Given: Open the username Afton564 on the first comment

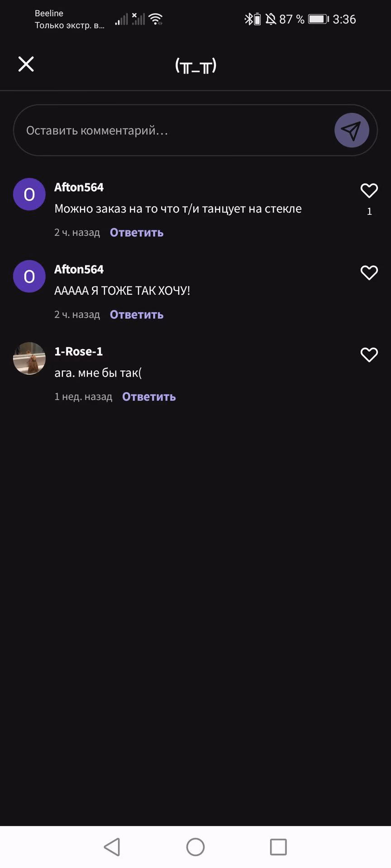Looking at the screenshot, I should point(79,187).
